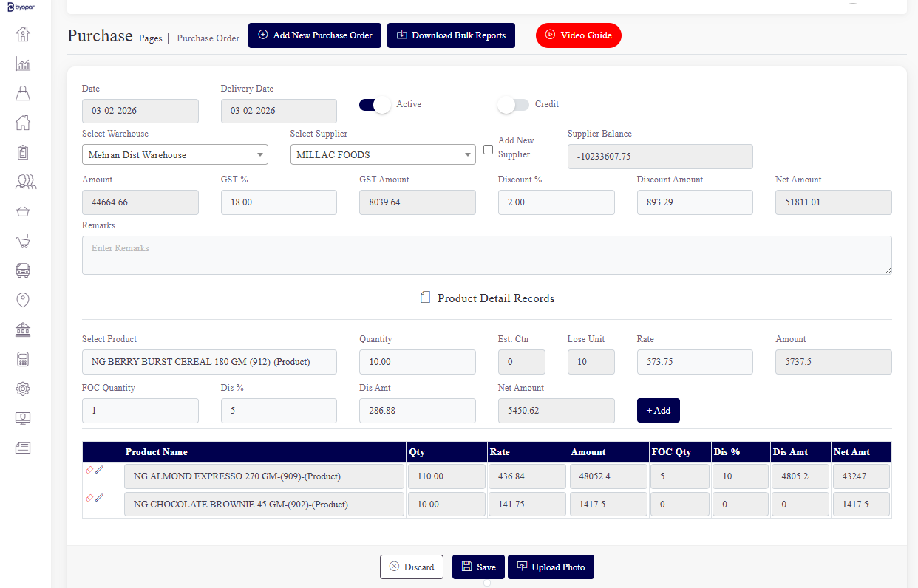Open the Select Product field dropdown
Screen dimensions: 918x588
[x=208, y=361]
